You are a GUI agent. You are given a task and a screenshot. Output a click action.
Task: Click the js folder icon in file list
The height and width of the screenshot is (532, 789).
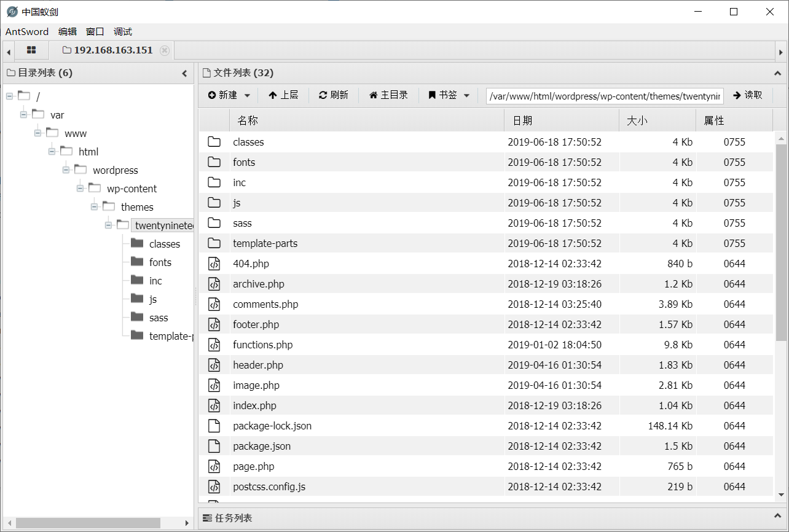pyautogui.click(x=214, y=203)
